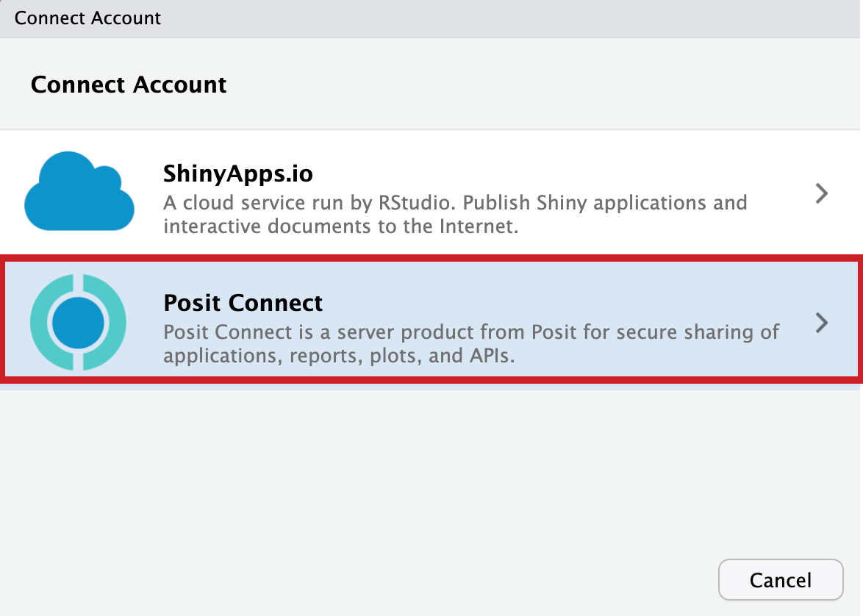Click "interactive documents to the Internet" line
Screen dimensions: 863x616
[x=341, y=226]
